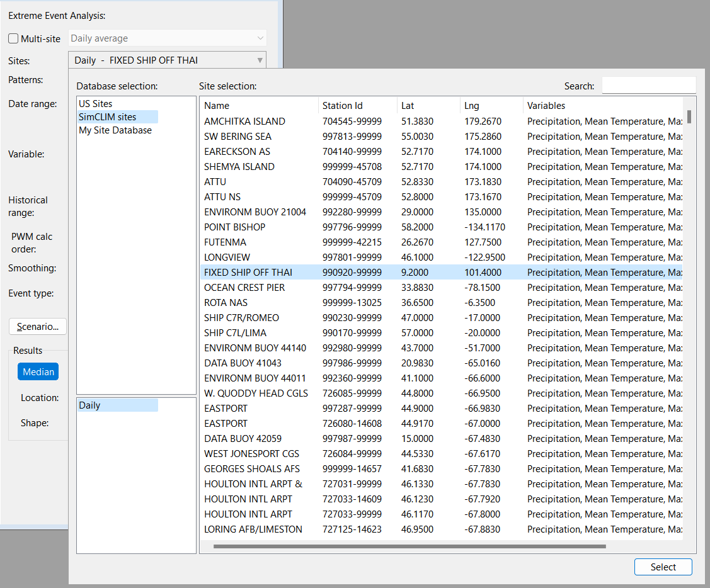Select HOULTON INTL ARPT & row
The image size is (710, 588).
click(442, 484)
